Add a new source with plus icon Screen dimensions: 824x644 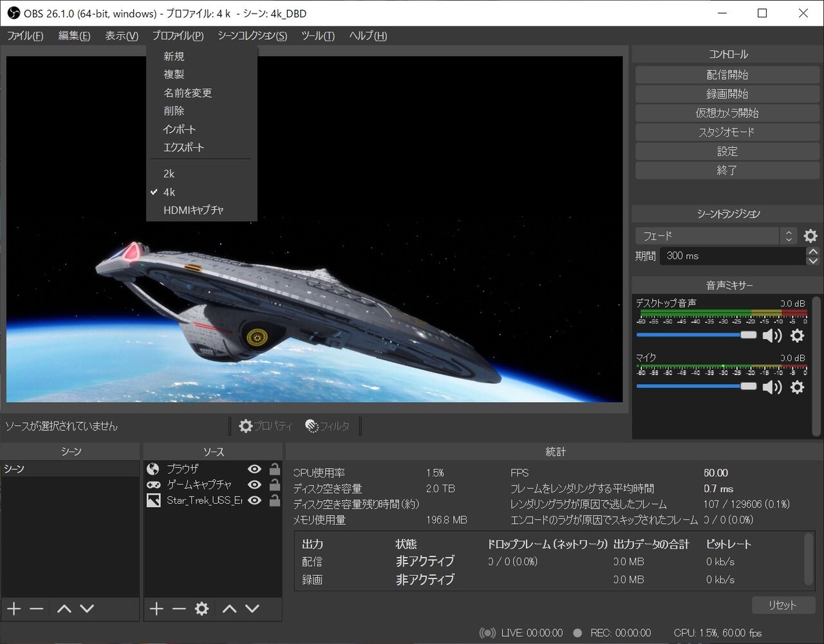click(156, 609)
